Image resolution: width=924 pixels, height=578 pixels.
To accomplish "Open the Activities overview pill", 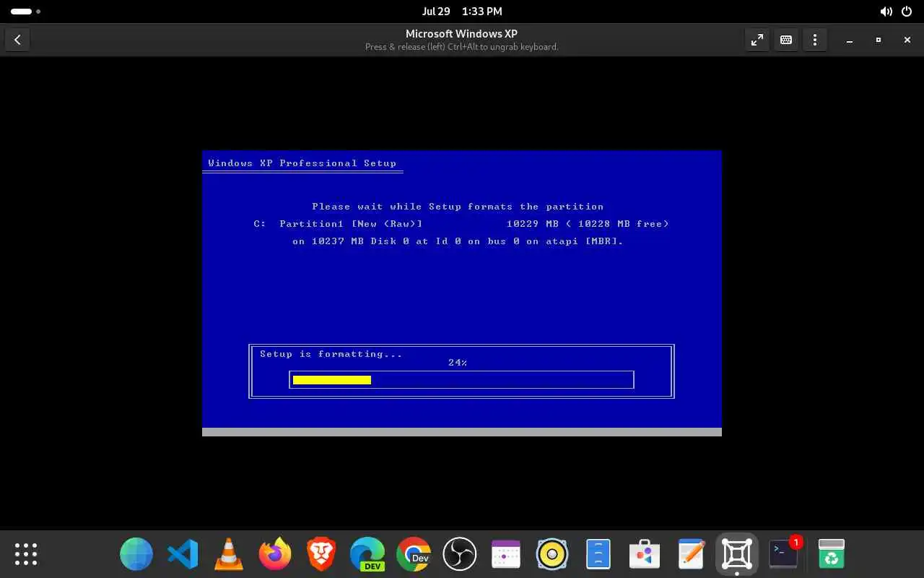I will click(x=25, y=12).
